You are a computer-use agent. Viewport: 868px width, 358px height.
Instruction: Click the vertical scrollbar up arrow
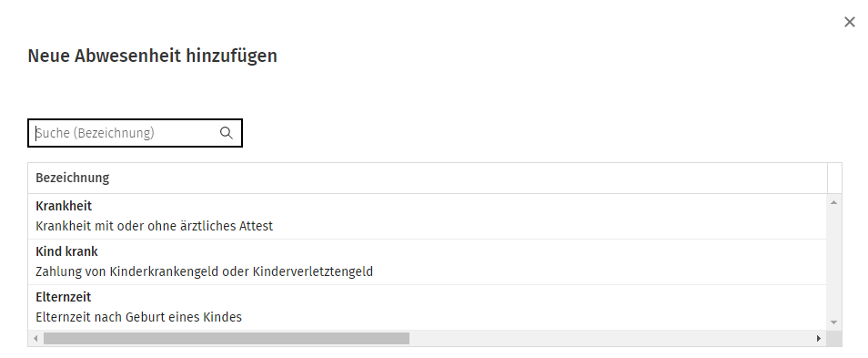point(833,202)
